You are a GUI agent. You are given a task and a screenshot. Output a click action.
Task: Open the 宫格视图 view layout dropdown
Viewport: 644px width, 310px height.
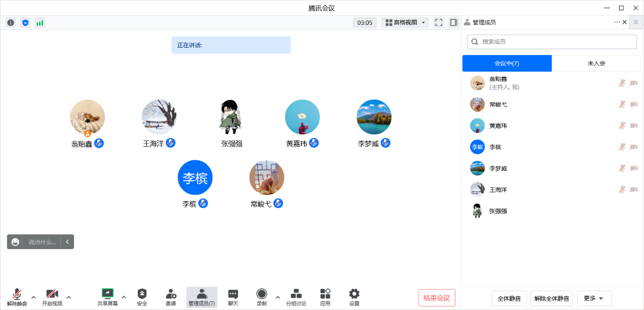point(405,22)
